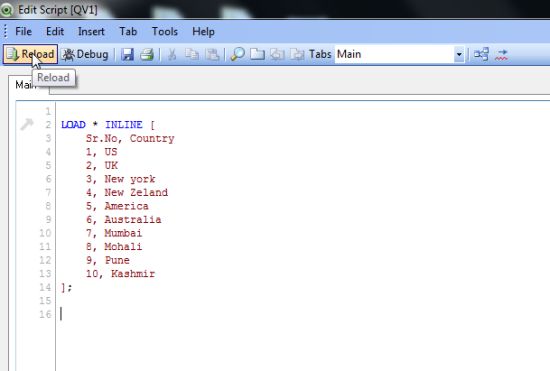Image resolution: width=550 pixels, height=371 pixels.
Task: Click the Paste clipboard icon
Action: click(x=212, y=55)
